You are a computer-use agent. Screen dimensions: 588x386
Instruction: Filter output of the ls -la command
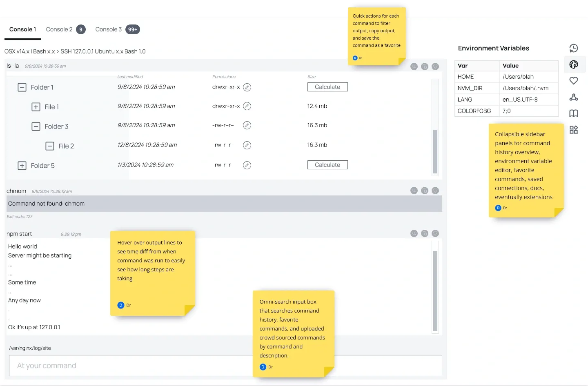click(x=414, y=67)
